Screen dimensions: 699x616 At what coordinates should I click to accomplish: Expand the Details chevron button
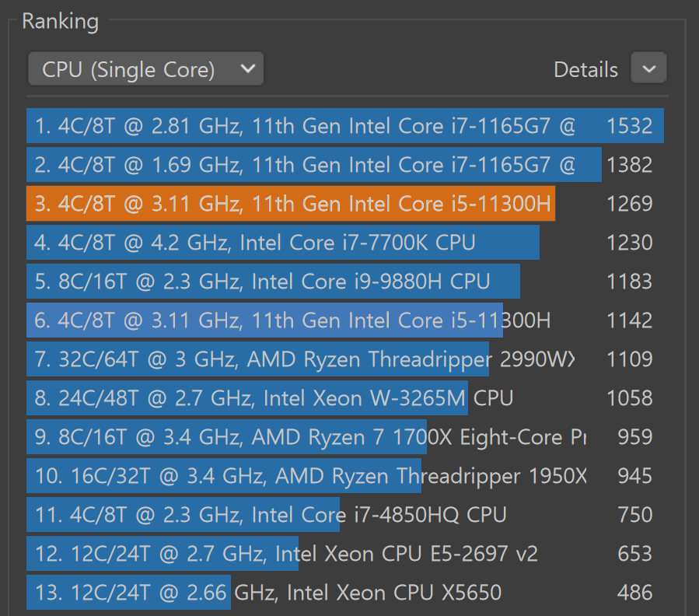pyautogui.click(x=648, y=68)
